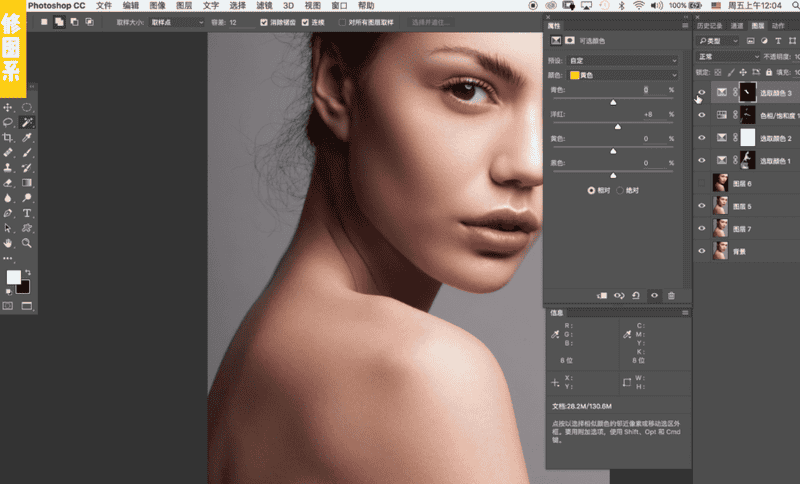The height and width of the screenshot is (484, 800).
Task: Select the Gradient tool
Action: tap(27, 183)
